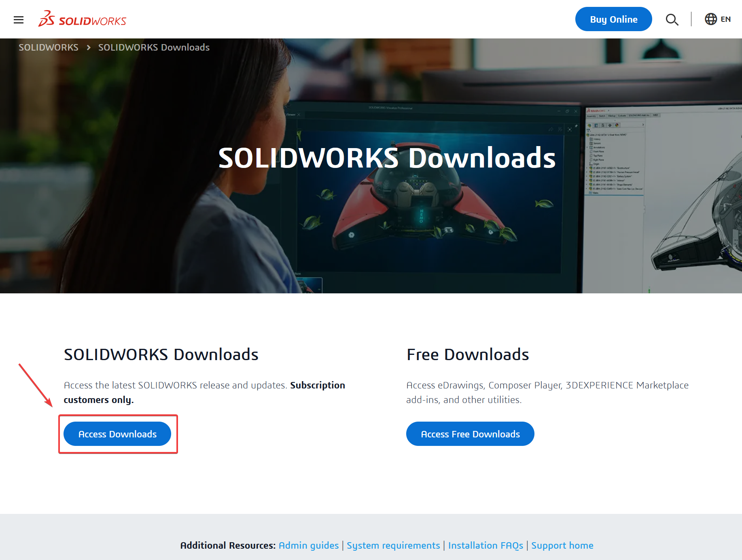This screenshot has height=560, width=742.
Task: Click the Free Downloads heading
Action: click(x=468, y=354)
